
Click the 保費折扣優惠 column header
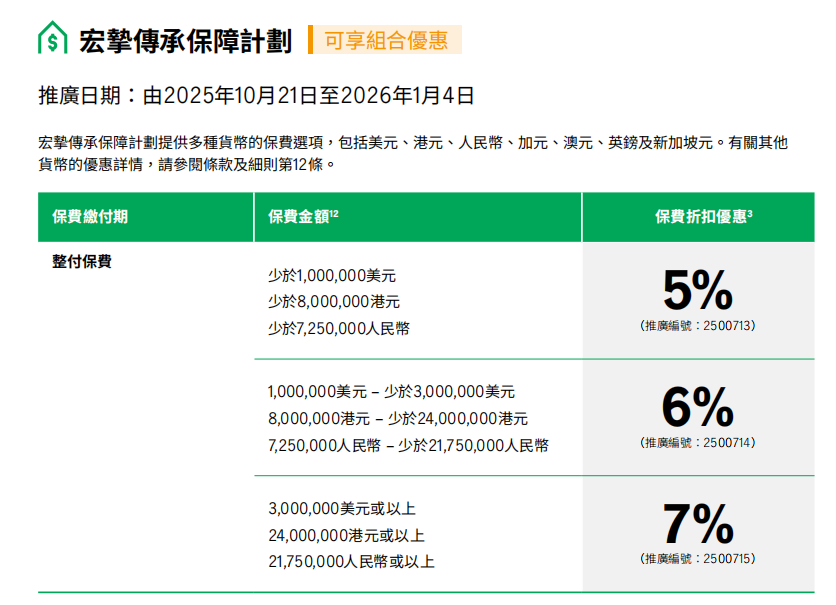point(704,217)
